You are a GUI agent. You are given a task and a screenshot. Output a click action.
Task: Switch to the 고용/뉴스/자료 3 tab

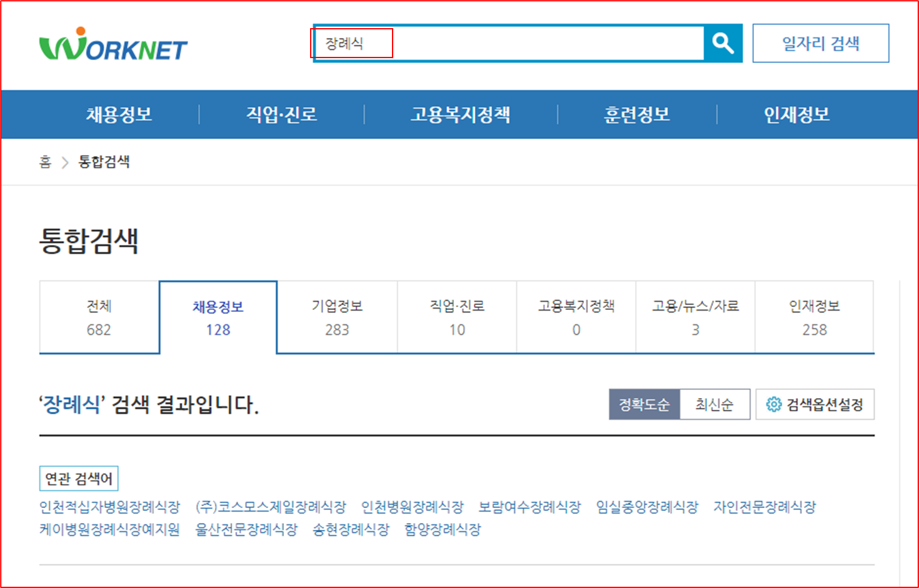(x=695, y=317)
